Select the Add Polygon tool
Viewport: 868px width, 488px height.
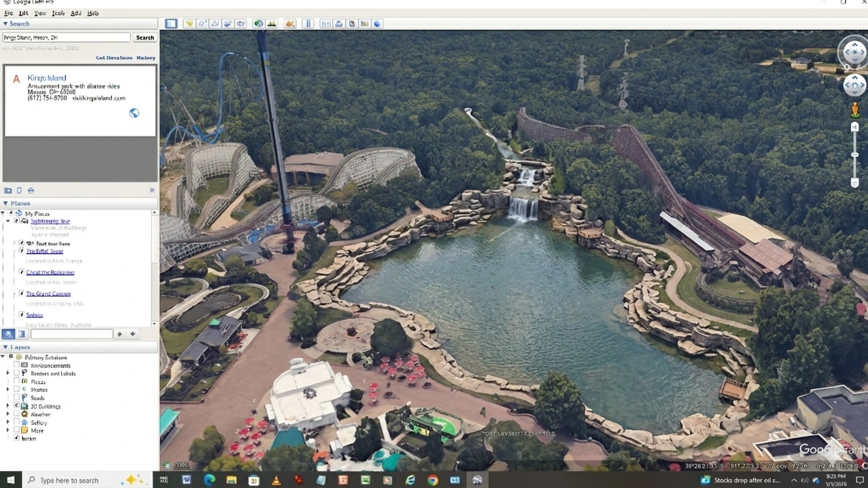point(202,24)
